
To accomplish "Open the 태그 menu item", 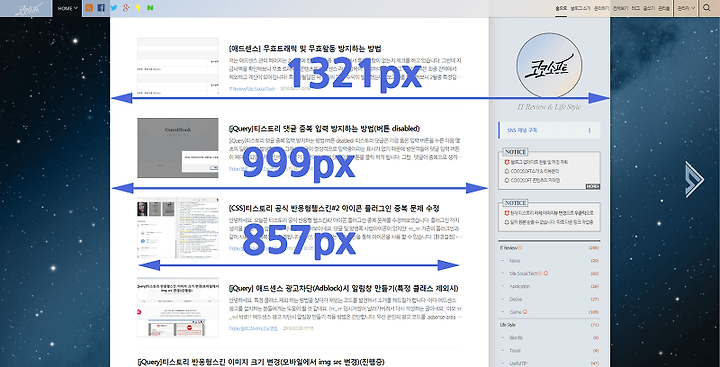I will (x=636, y=8).
